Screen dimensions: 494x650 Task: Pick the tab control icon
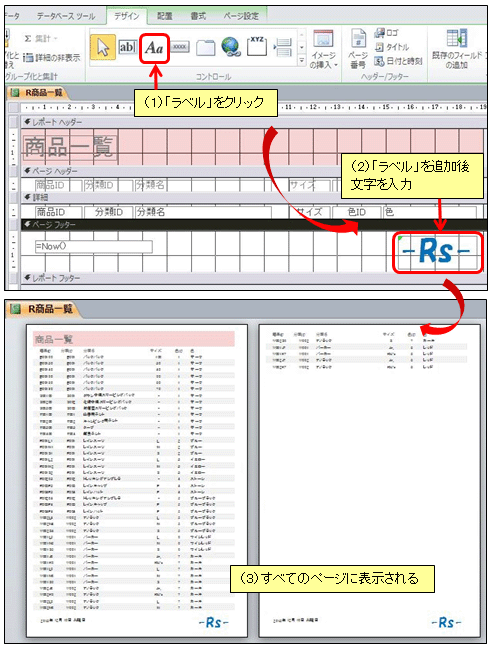[206, 48]
